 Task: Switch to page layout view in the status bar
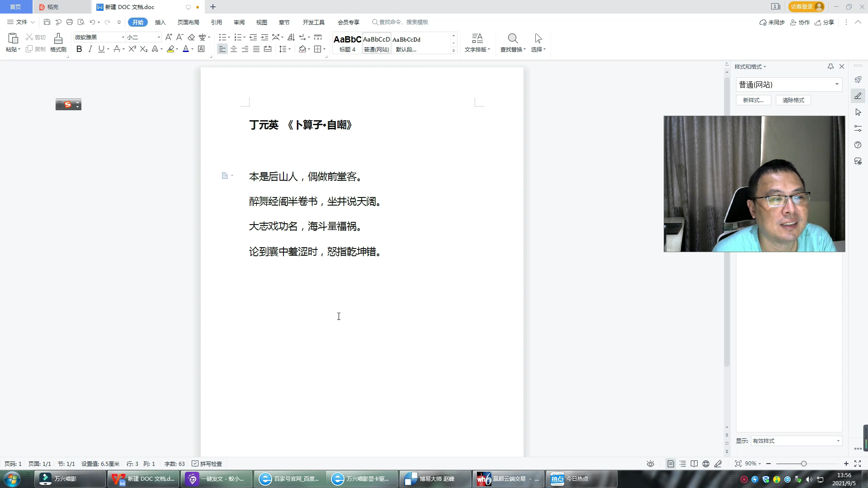(670, 464)
